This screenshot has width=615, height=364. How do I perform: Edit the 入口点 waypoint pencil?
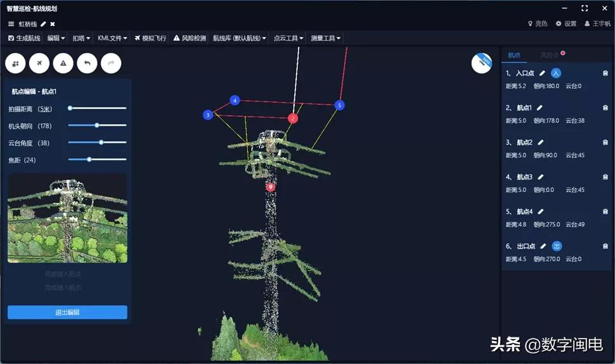[x=543, y=73]
